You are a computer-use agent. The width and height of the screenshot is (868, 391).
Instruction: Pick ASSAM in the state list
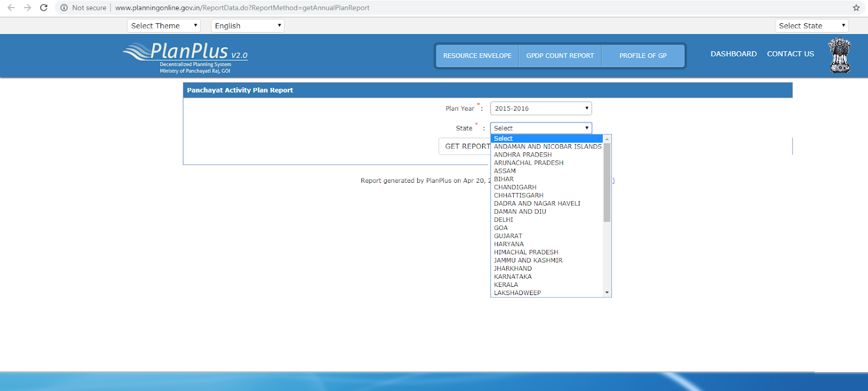pyautogui.click(x=546, y=171)
